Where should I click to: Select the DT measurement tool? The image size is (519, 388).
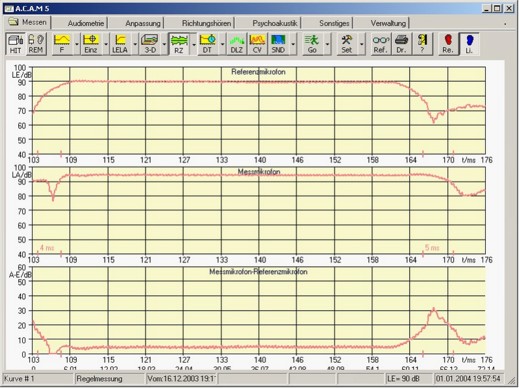[207, 44]
